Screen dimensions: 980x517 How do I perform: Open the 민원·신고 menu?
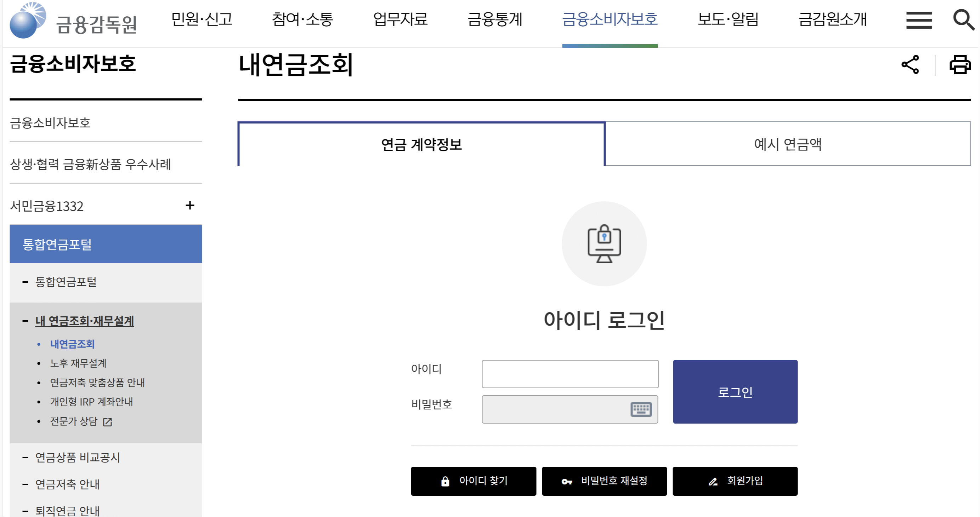tap(202, 20)
